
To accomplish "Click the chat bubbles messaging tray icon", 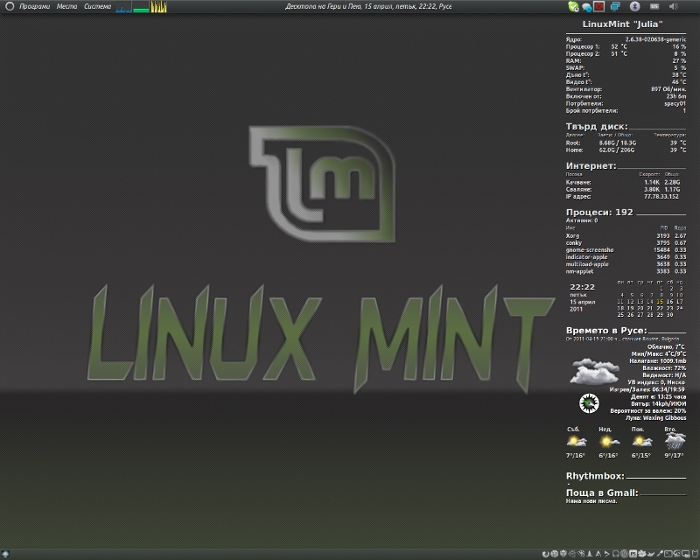I will (x=587, y=7).
